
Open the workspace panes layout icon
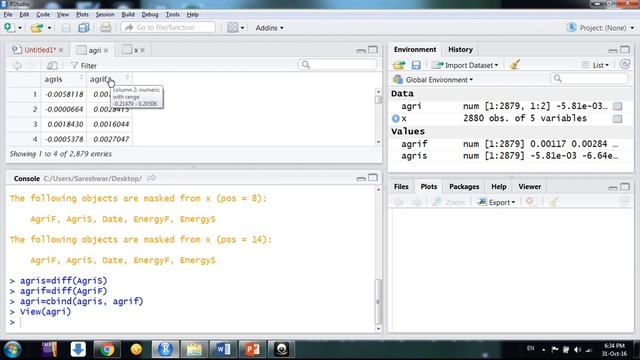[233, 27]
